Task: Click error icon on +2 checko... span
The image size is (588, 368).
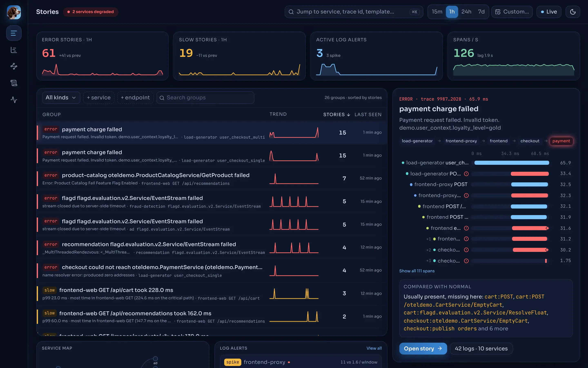Action: [466, 250]
